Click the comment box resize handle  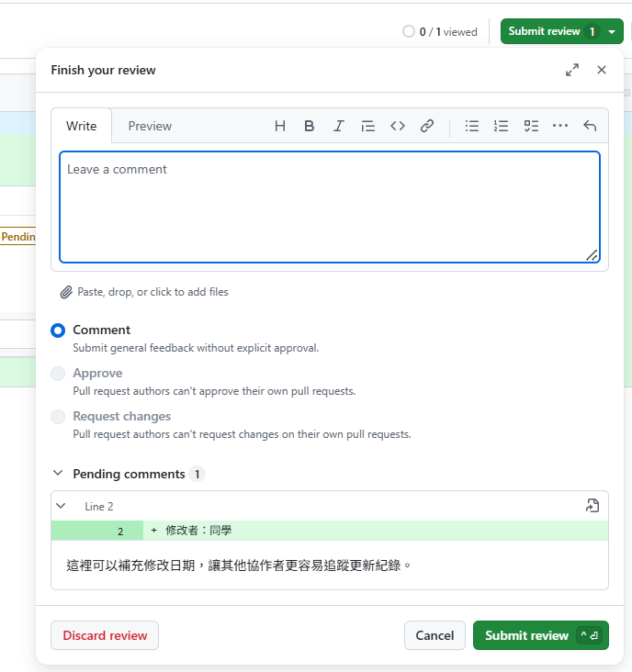click(x=592, y=255)
